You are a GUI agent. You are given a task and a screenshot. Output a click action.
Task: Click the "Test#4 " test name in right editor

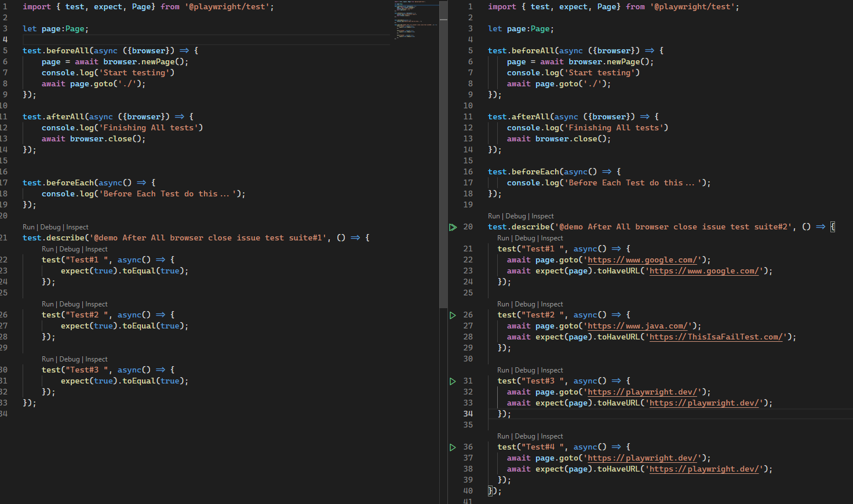pyautogui.click(x=542, y=447)
